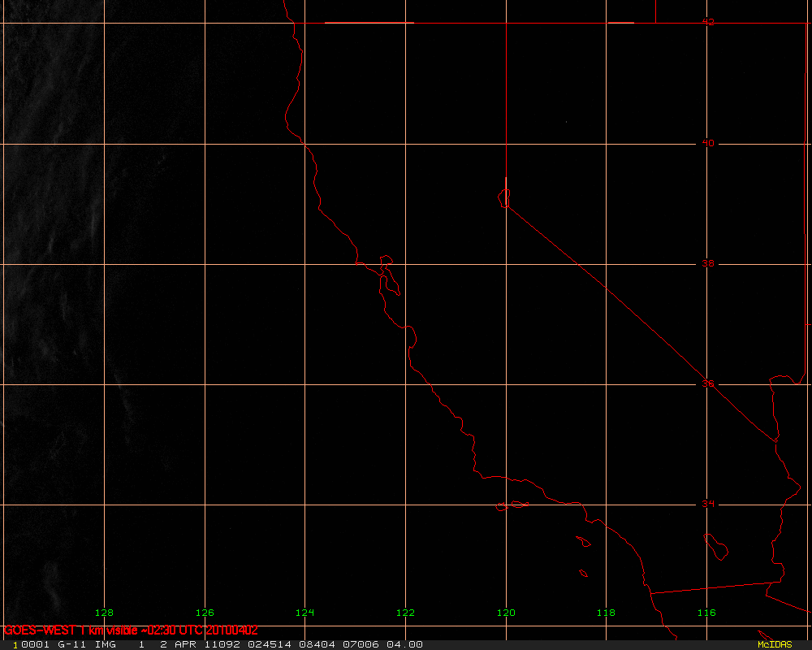Select the 34 latitude label
The height and width of the screenshot is (650, 812).
click(708, 504)
